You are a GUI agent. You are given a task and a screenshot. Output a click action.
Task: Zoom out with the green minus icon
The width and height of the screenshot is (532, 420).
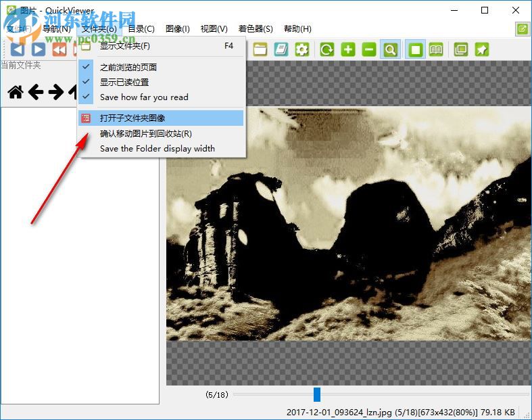(x=369, y=49)
